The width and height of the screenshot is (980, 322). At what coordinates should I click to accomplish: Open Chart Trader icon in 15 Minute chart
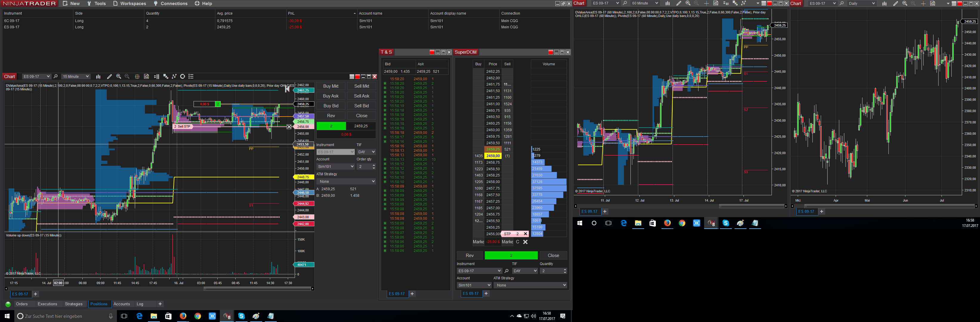click(156, 76)
